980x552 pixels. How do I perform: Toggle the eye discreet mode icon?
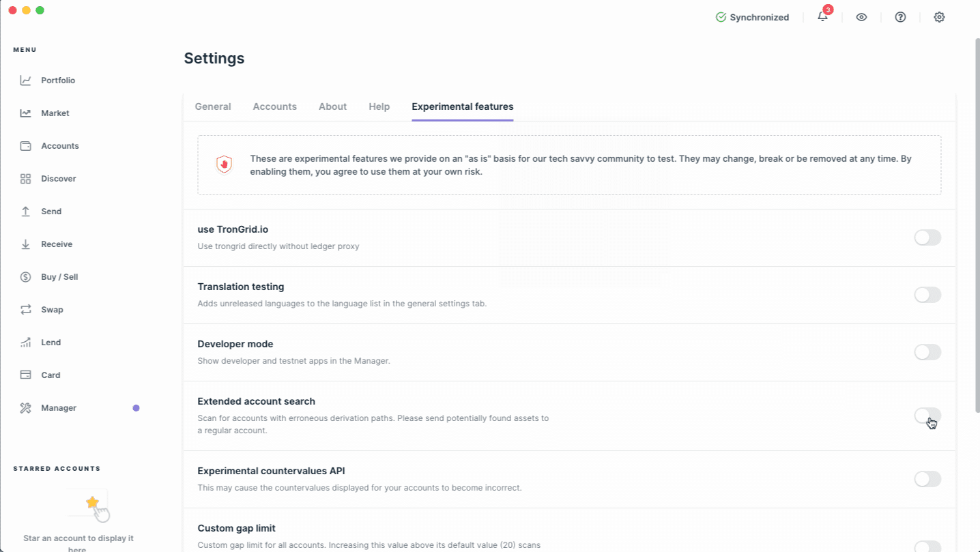click(x=861, y=17)
